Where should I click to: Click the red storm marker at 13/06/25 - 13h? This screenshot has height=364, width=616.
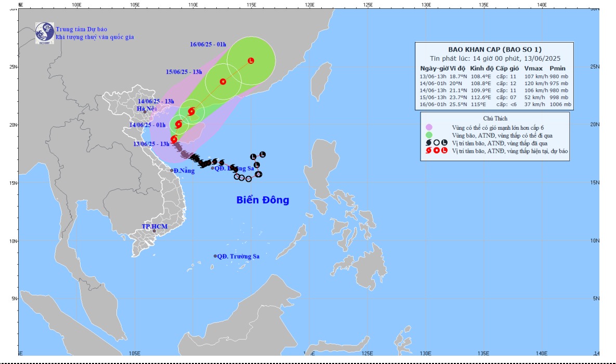pos(174,139)
